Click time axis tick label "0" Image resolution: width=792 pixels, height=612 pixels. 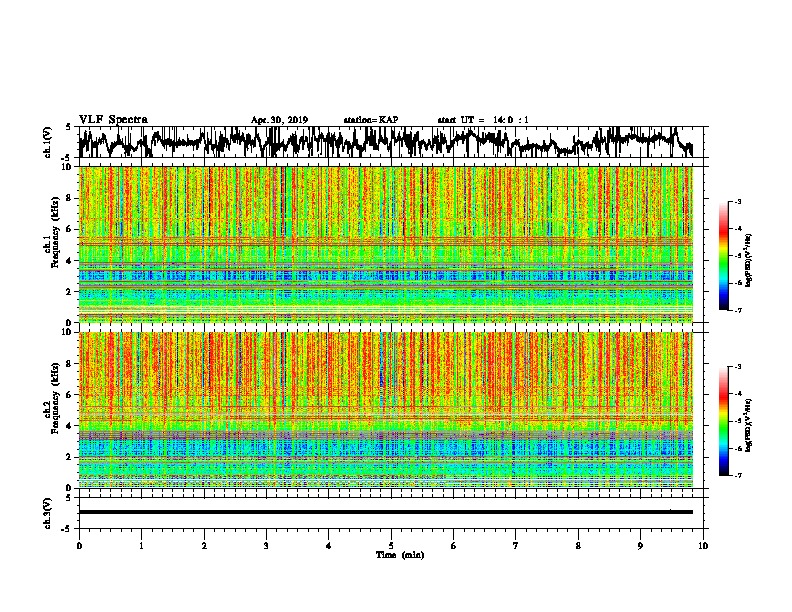click(79, 546)
